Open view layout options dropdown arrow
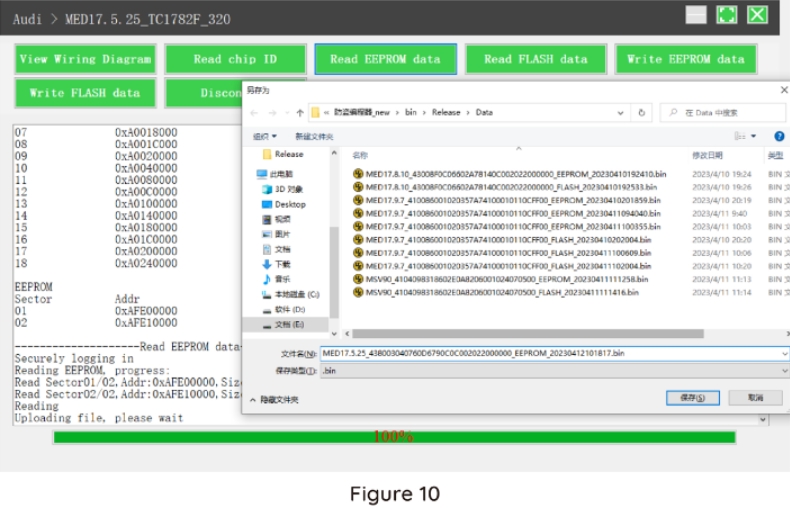 (754, 136)
